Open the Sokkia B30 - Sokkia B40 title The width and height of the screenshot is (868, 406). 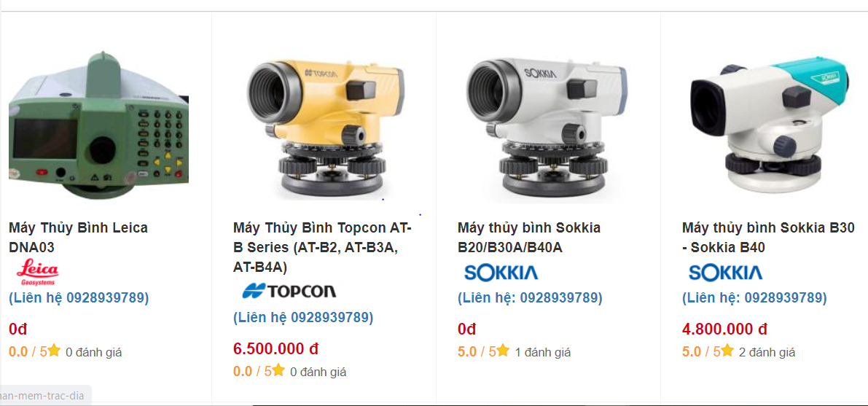768,237
